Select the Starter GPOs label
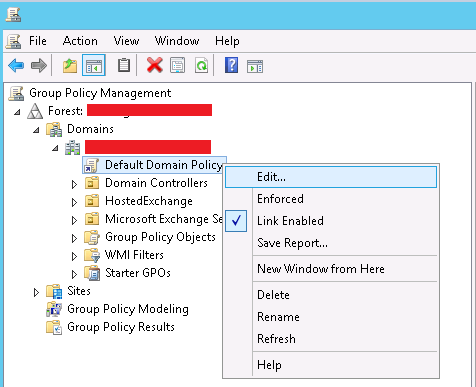 [x=138, y=273]
